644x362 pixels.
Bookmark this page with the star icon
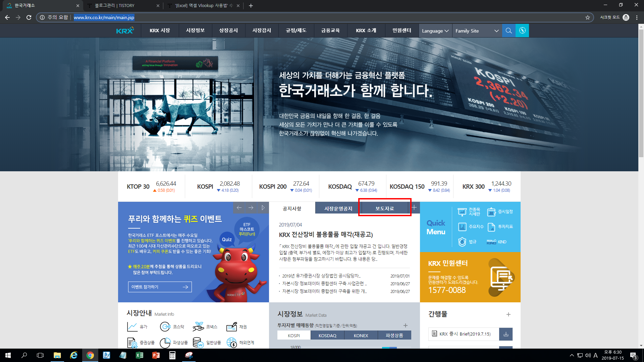[x=588, y=17]
